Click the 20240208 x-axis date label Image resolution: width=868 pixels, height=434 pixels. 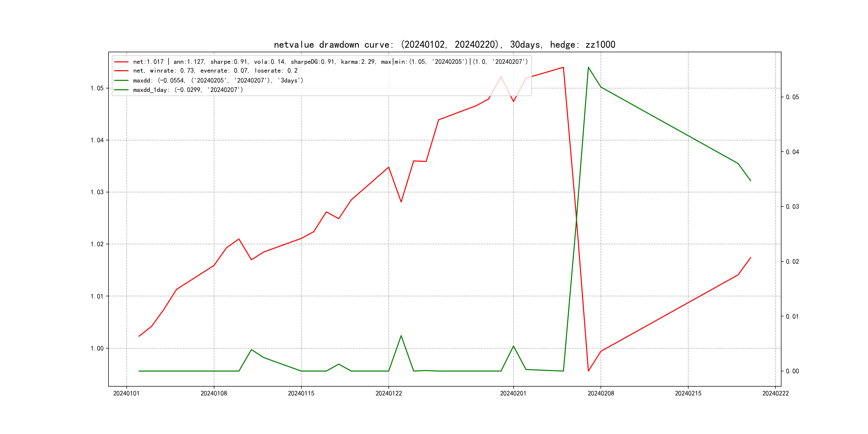[x=601, y=394]
